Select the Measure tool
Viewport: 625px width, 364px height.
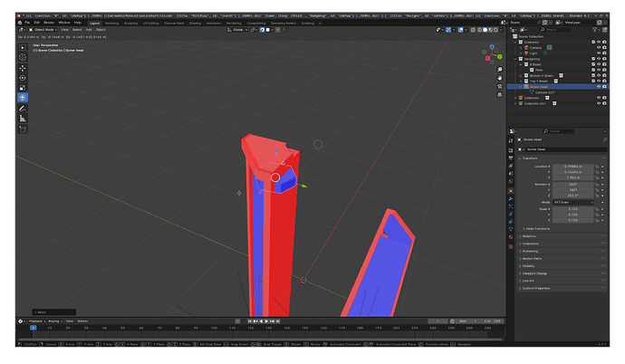[x=23, y=119]
